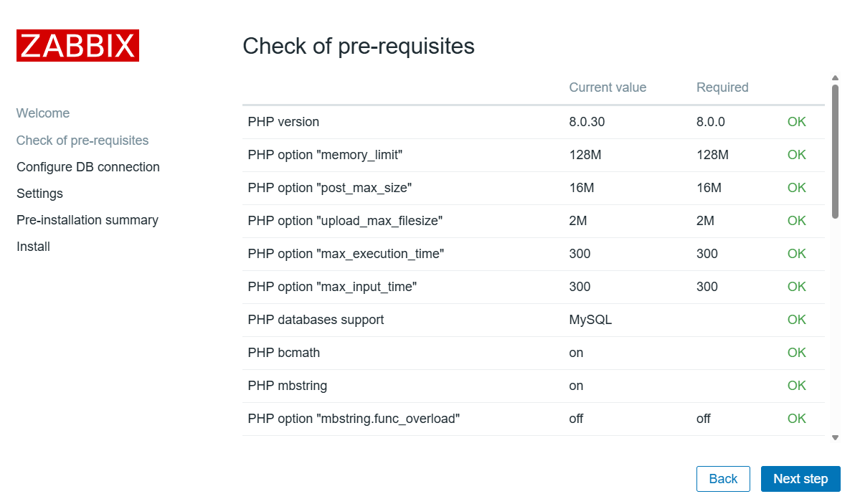Click the Next step button
The height and width of the screenshot is (504, 855).
coord(800,479)
